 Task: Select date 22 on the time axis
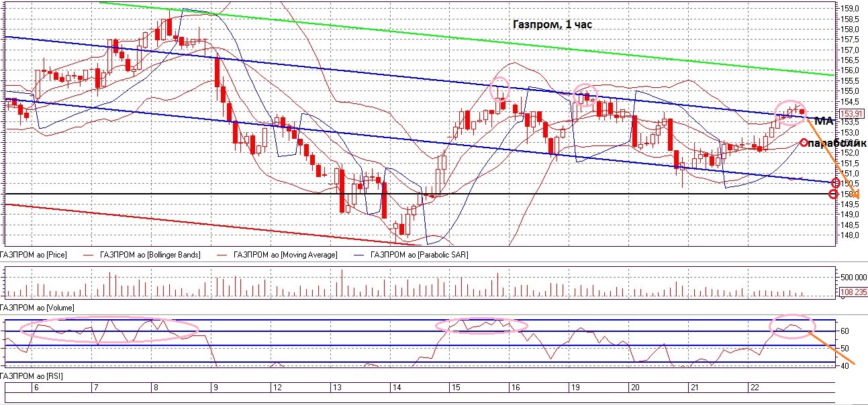(x=755, y=388)
